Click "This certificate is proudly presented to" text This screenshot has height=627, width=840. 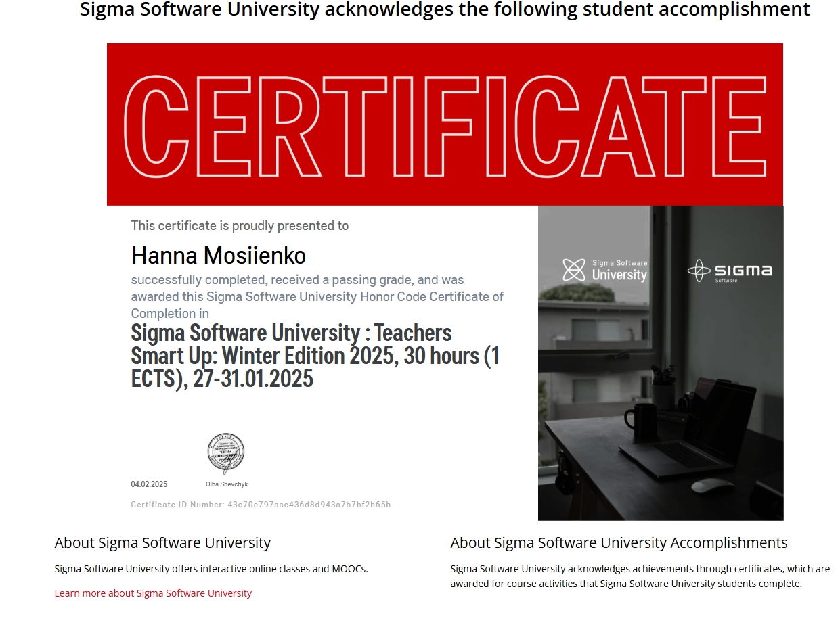[x=240, y=225]
